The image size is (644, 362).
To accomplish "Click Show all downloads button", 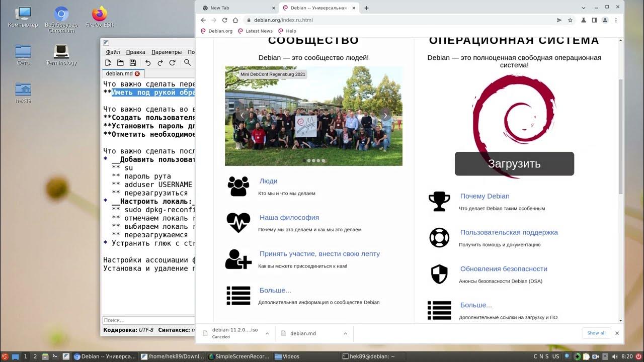I will (x=596, y=333).
